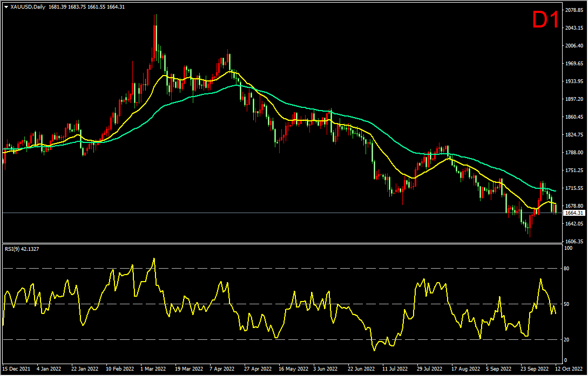Click the 10 Feb 2022 date label
The height and width of the screenshot is (376, 588).
120,369
